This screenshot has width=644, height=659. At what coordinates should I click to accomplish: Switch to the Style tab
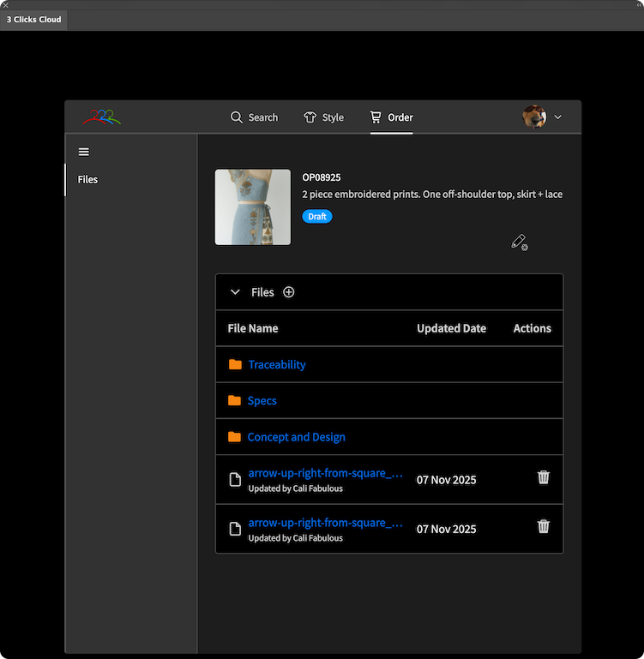[323, 117]
